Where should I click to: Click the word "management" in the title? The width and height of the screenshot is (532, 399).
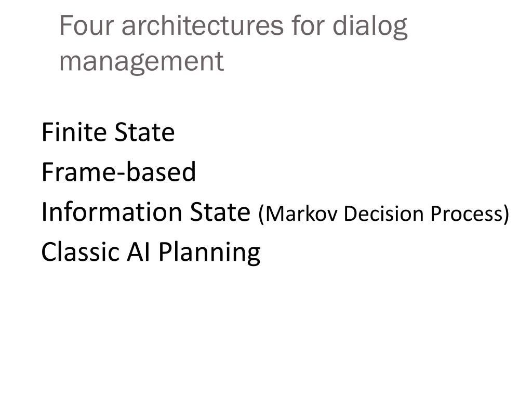pos(141,63)
